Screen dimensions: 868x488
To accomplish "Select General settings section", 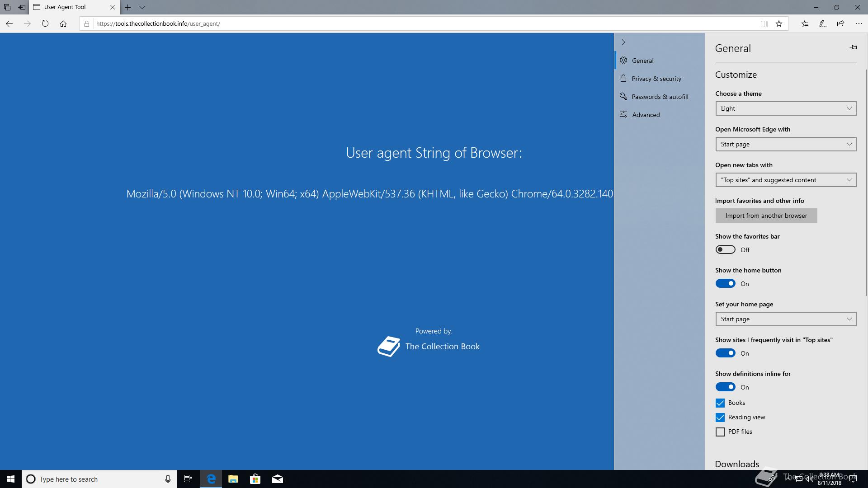I will click(659, 61).
